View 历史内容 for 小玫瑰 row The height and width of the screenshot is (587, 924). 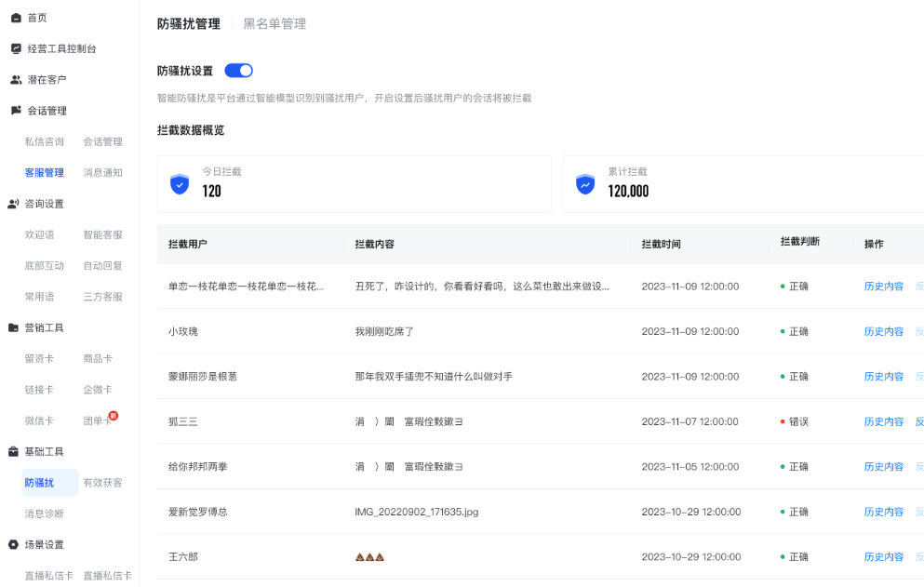point(883,331)
